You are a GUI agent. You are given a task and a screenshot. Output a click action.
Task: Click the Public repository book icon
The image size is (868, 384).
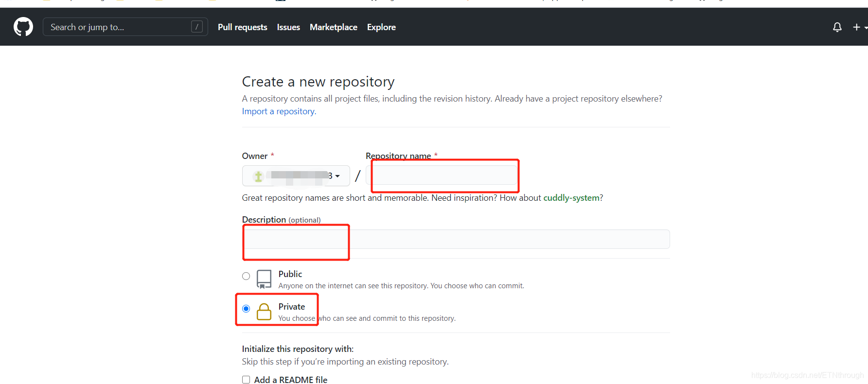(264, 279)
